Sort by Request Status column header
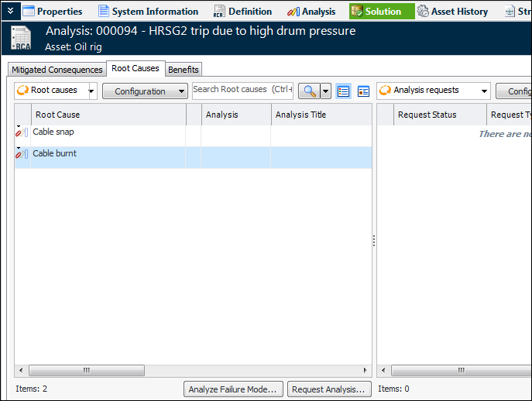The width and height of the screenshot is (532, 401). click(440, 115)
